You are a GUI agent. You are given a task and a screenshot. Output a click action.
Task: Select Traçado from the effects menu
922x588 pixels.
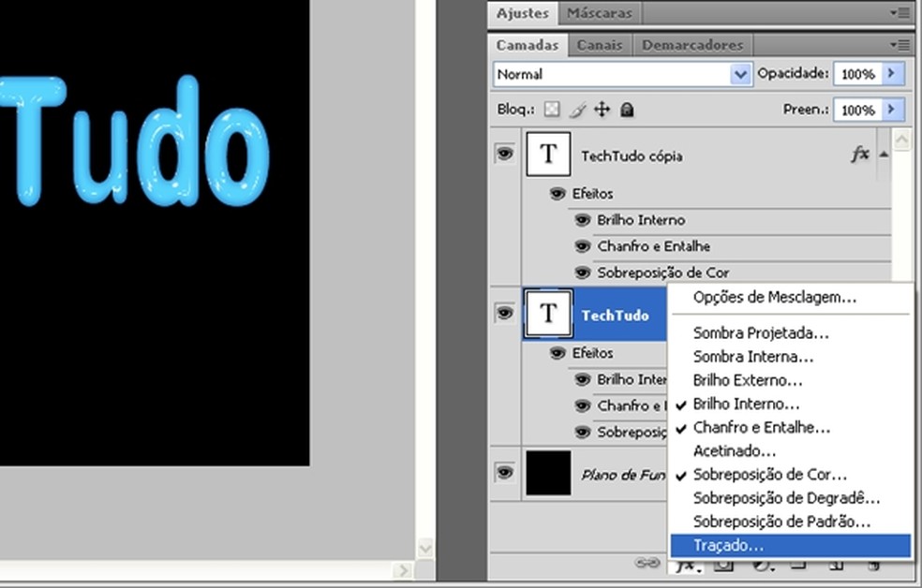(x=728, y=545)
